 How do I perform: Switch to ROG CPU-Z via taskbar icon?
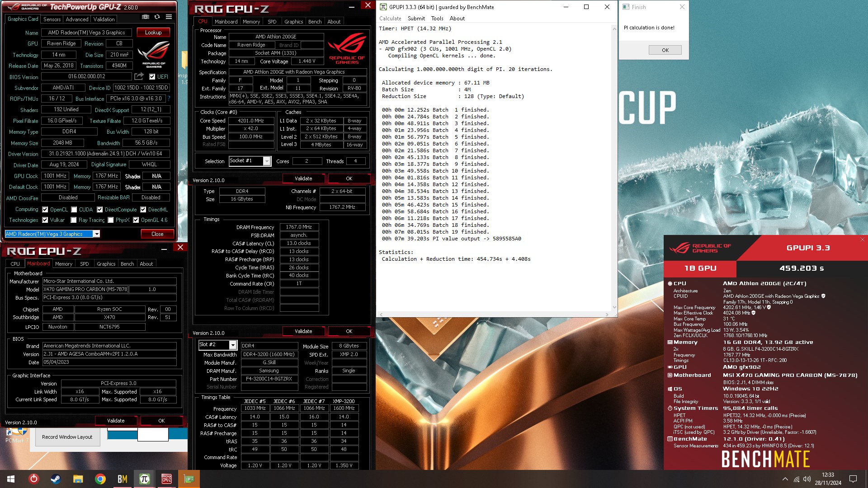[x=166, y=479]
